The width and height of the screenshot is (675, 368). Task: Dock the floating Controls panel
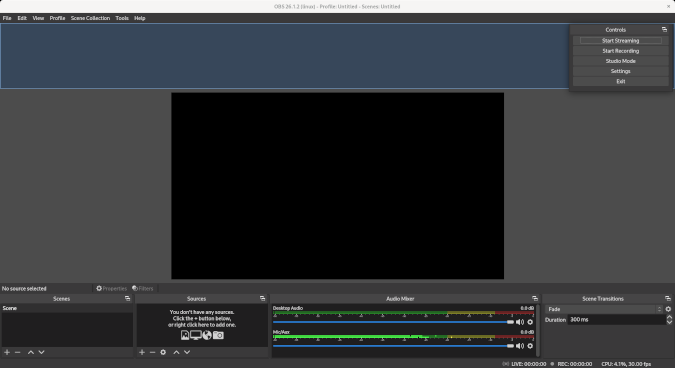[664, 30]
